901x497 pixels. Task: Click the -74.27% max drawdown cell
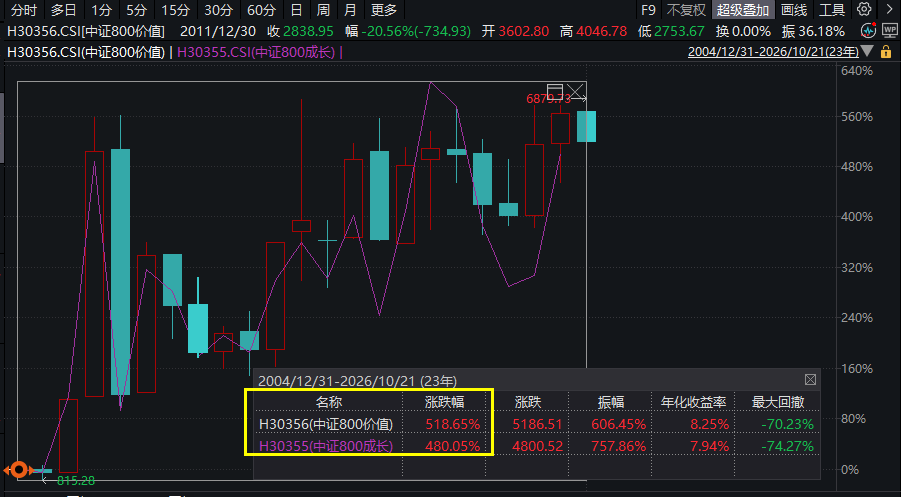[787, 446]
